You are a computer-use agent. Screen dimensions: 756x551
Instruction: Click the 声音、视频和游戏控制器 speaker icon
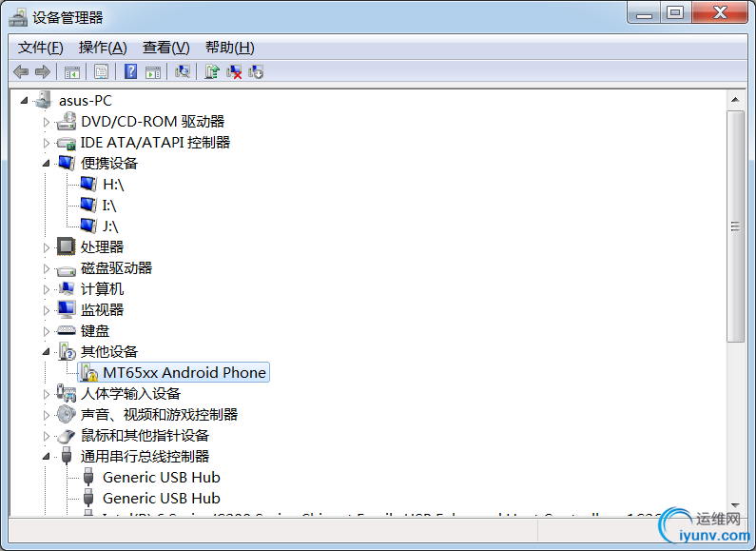pyautogui.click(x=66, y=414)
